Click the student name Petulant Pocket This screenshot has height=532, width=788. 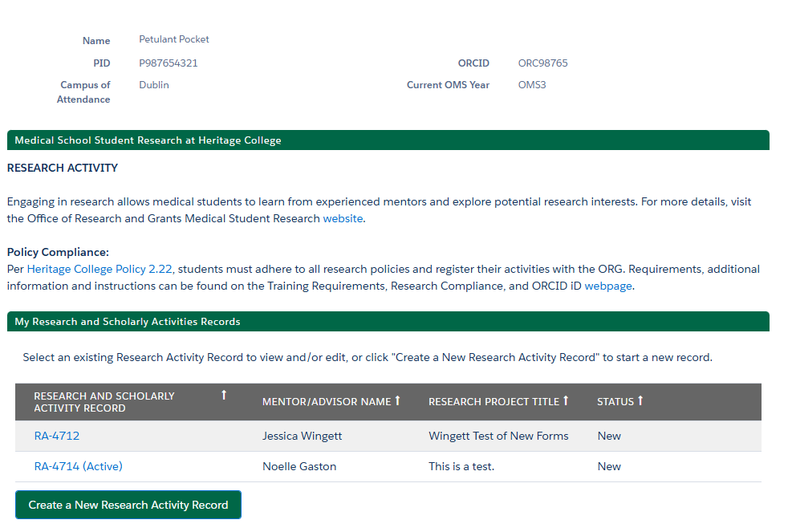(173, 39)
